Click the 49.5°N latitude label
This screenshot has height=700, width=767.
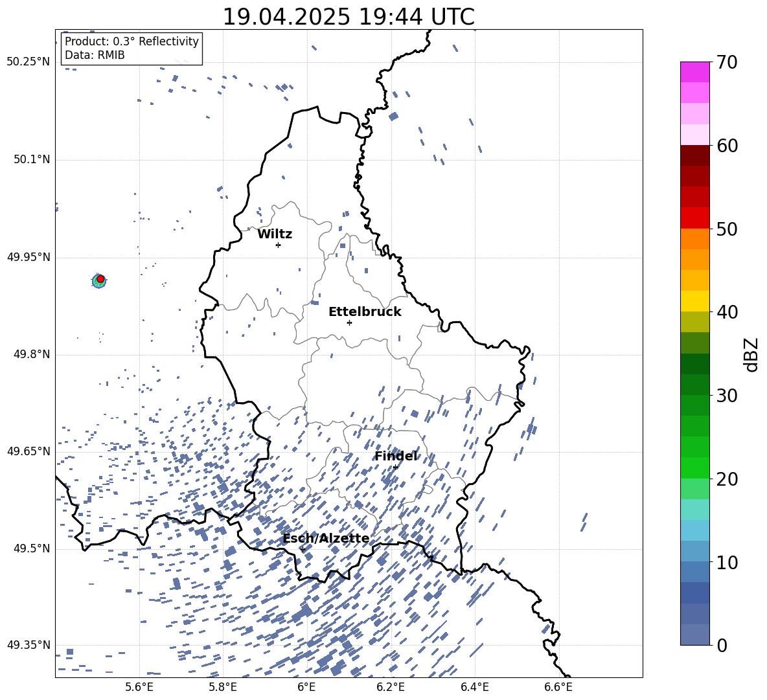click(32, 548)
